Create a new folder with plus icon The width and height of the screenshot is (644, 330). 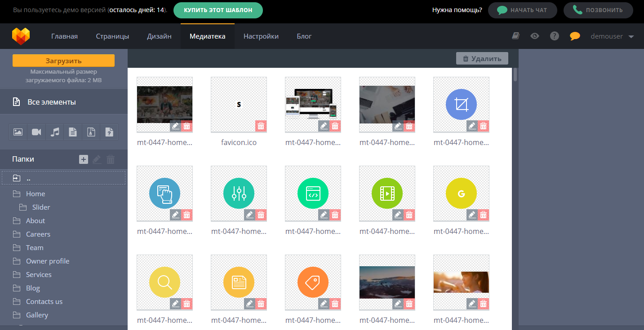tap(83, 159)
